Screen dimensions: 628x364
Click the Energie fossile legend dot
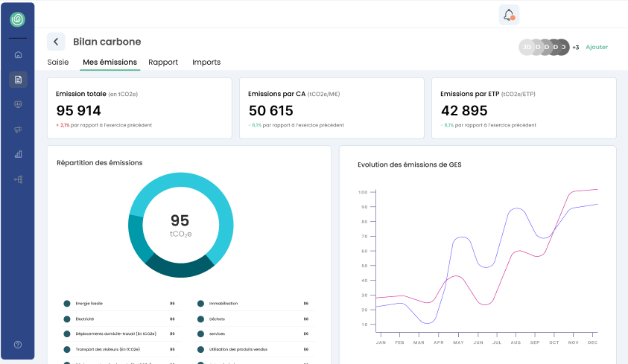67,304
